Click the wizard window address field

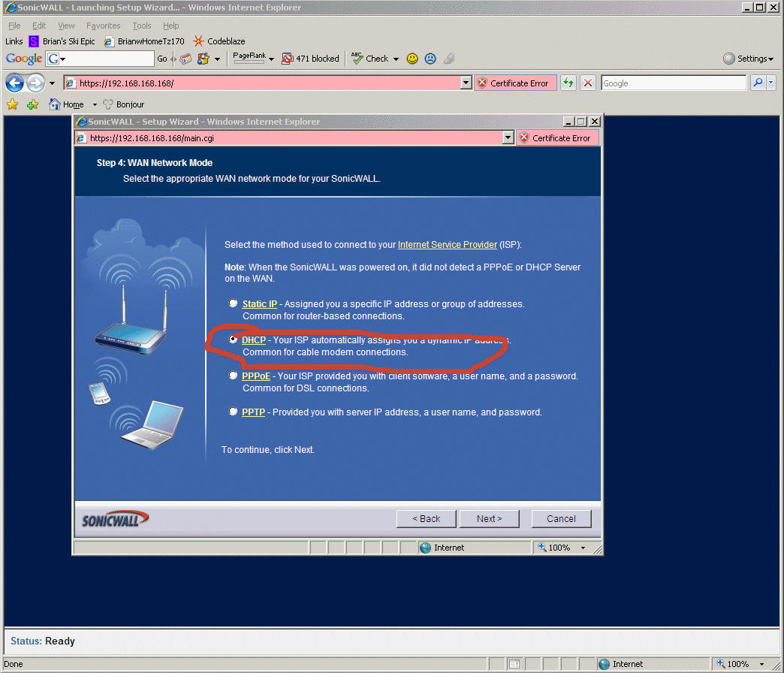click(295, 138)
